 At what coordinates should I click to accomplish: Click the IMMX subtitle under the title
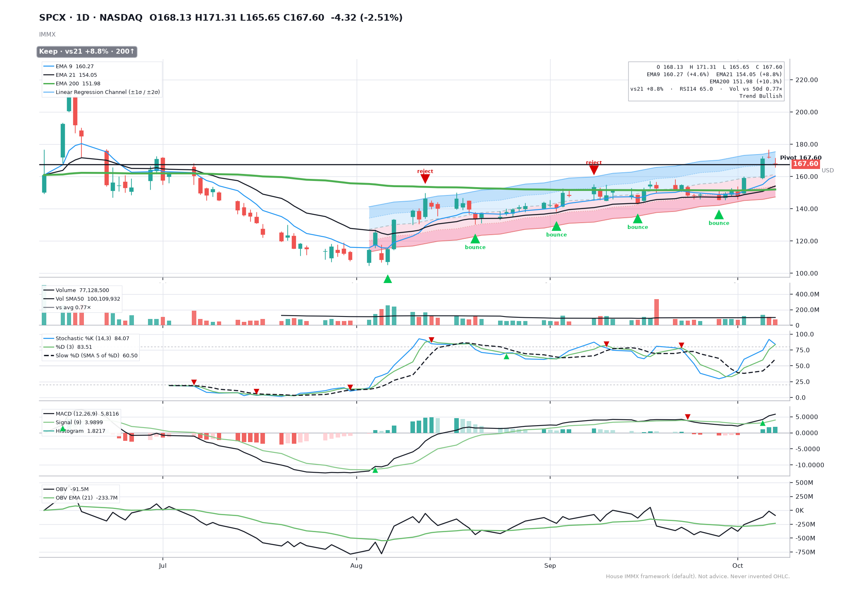(47, 35)
